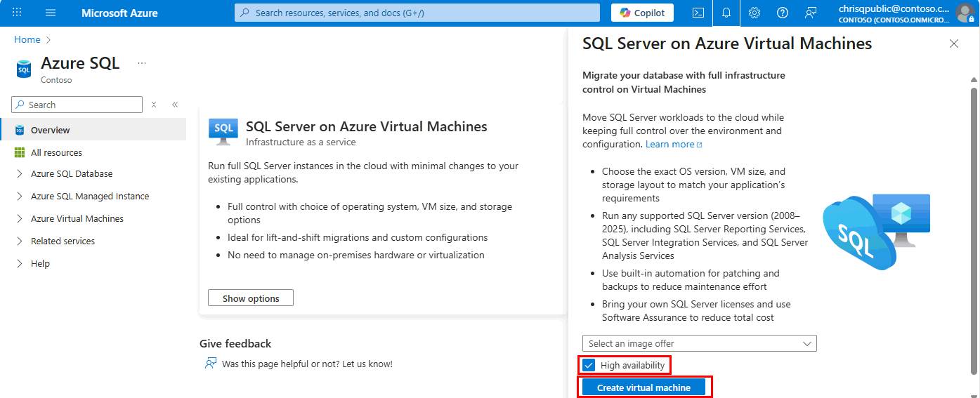
Task: Select the Overview menu item
Action: pos(51,130)
